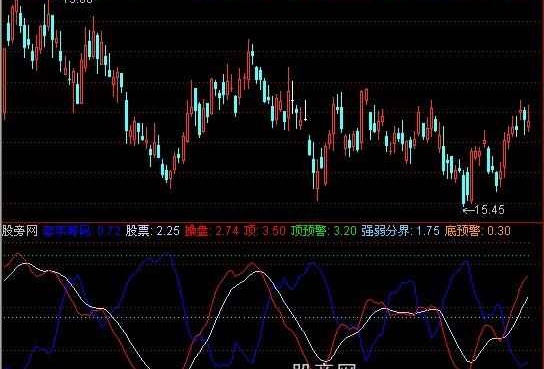Click the 底预警: 0.30 label
This screenshot has width=544, height=369.
(x=478, y=231)
